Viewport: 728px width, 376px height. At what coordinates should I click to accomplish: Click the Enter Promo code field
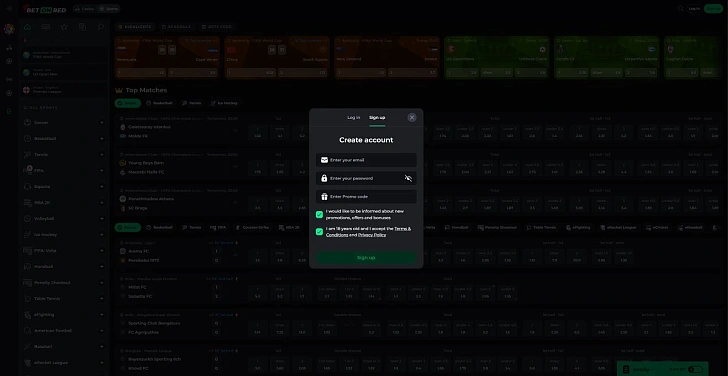pyautogui.click(x=366, y=197)
